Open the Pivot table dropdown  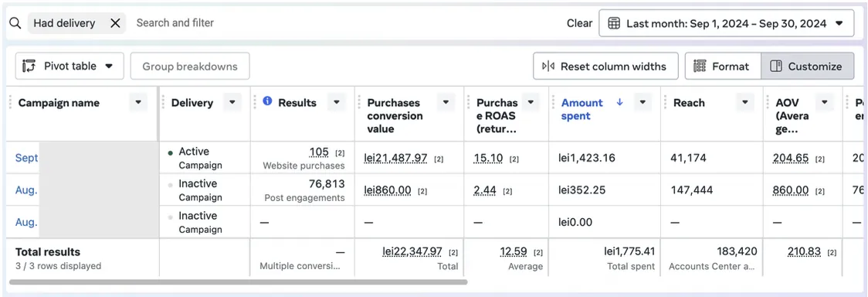click(70, 66)
